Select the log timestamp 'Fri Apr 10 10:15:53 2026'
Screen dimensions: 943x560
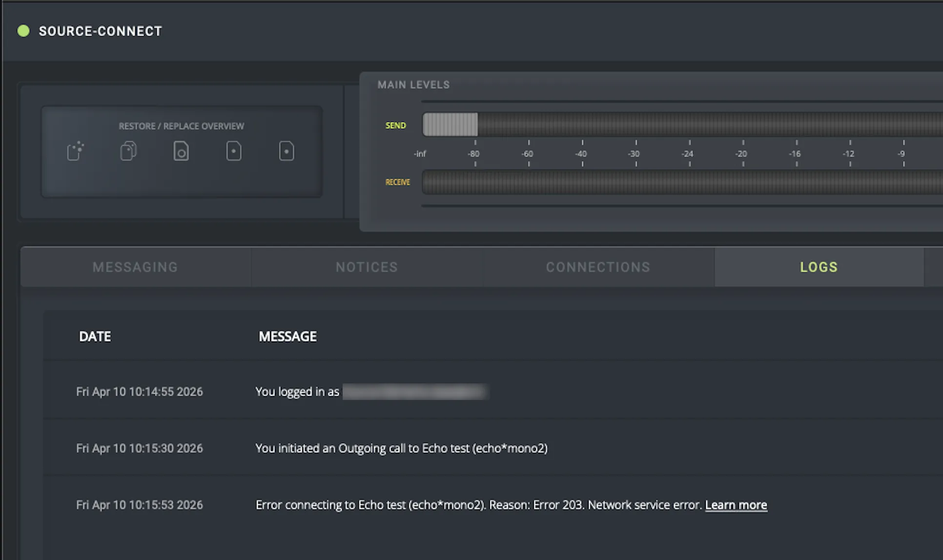coord(140,505)
